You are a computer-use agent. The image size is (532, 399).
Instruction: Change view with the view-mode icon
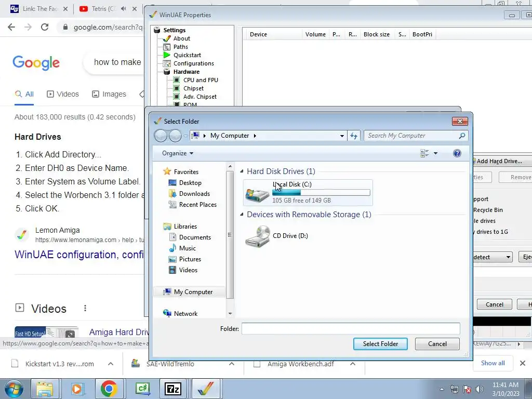[424, 153]
